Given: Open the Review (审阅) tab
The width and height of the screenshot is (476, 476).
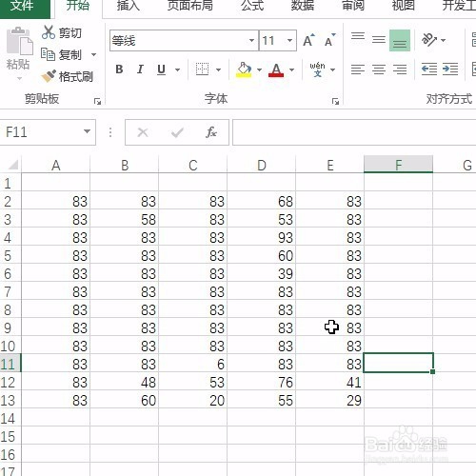Looking at the screenshot, I should pyautogui.click(x=352, y=6).
